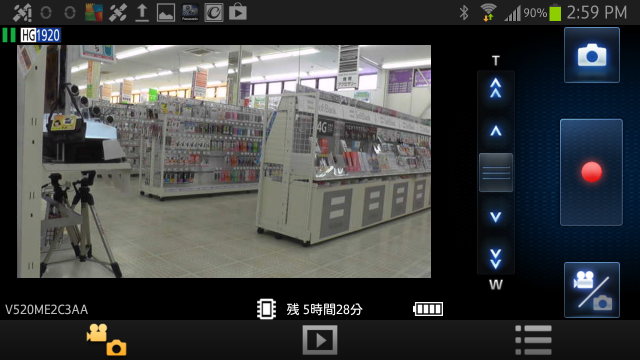Screen dimensions: 640x360
Task: Switch between video and photo mode
Action: [x=591, y=290]
